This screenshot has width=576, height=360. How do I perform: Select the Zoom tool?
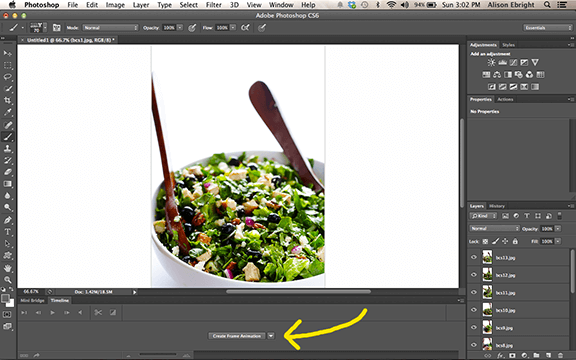click(x=7, y=280)
